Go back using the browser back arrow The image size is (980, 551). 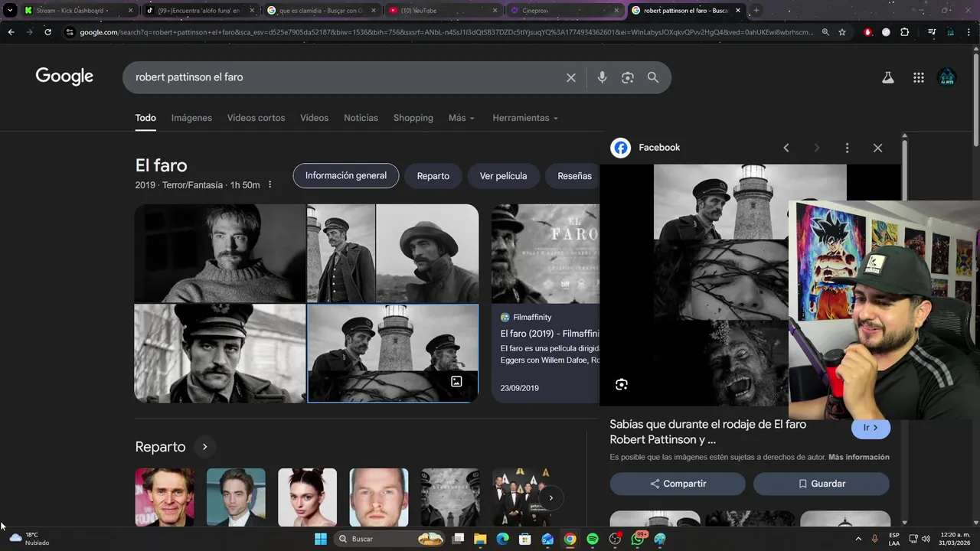11,32
